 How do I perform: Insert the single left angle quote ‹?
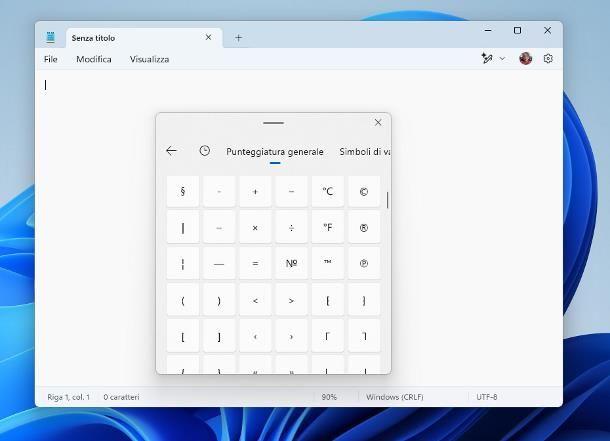point(255,336)
